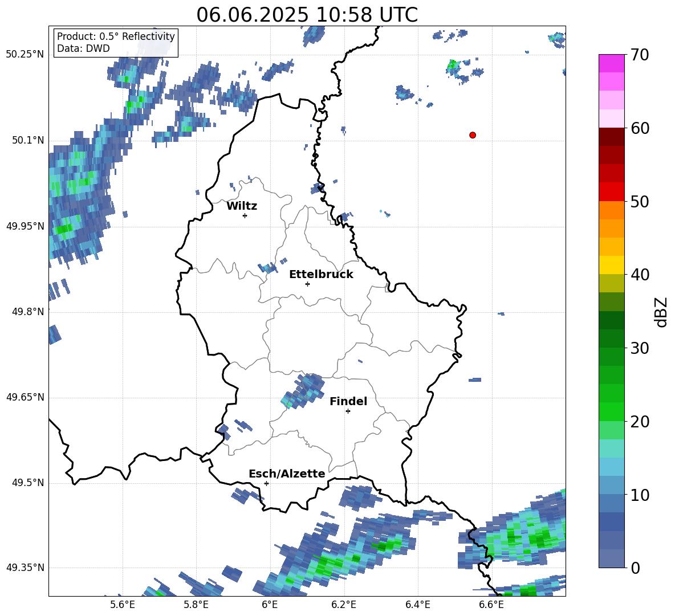The width and height of the screenshot is (675, 616).
Task: Click the 20 tick on the colorbar
Action: coord(640,421)
